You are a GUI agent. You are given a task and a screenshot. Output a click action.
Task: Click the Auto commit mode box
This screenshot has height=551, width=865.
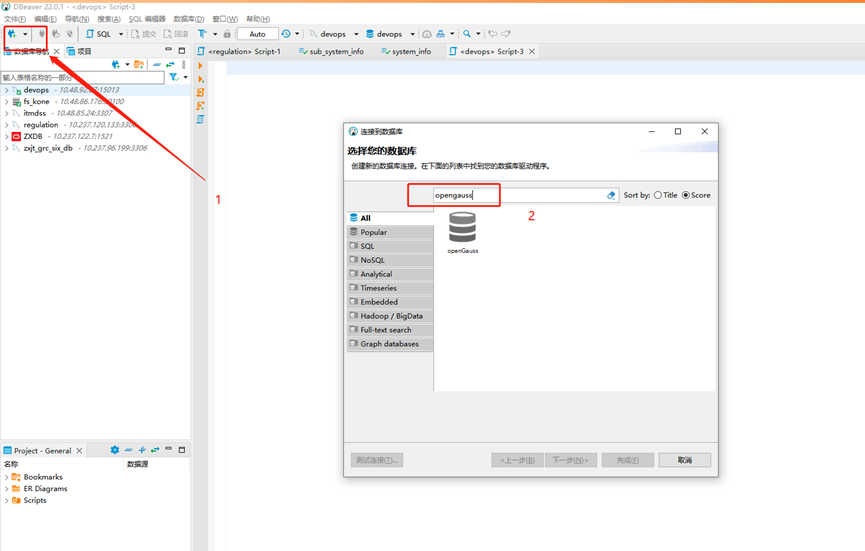pos(258,34)
